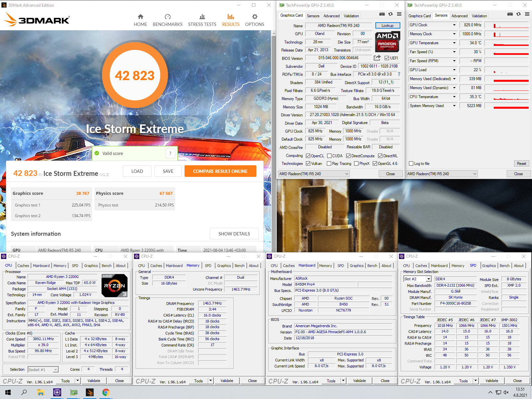Open GPU-Z hamburger menu in Graphics Card window
This screenshot has width=532, height=399.
[399, 14]
